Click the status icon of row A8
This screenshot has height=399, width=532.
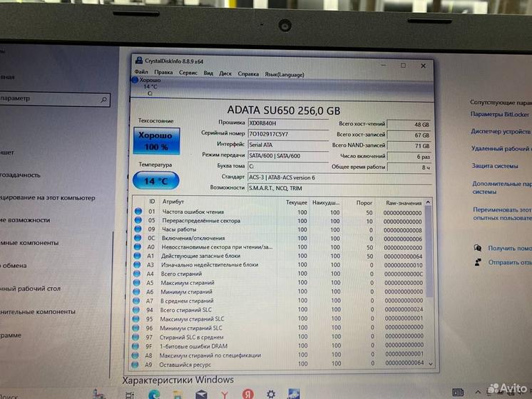click(135, 356)
